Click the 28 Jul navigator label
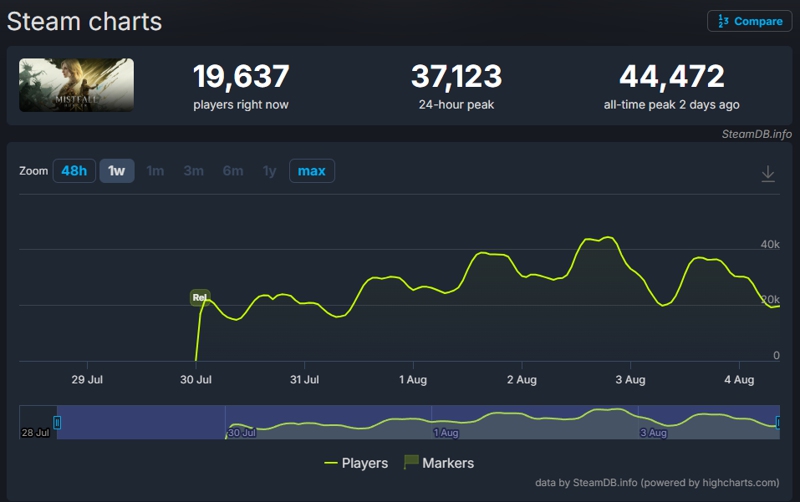 click(35, 433)
